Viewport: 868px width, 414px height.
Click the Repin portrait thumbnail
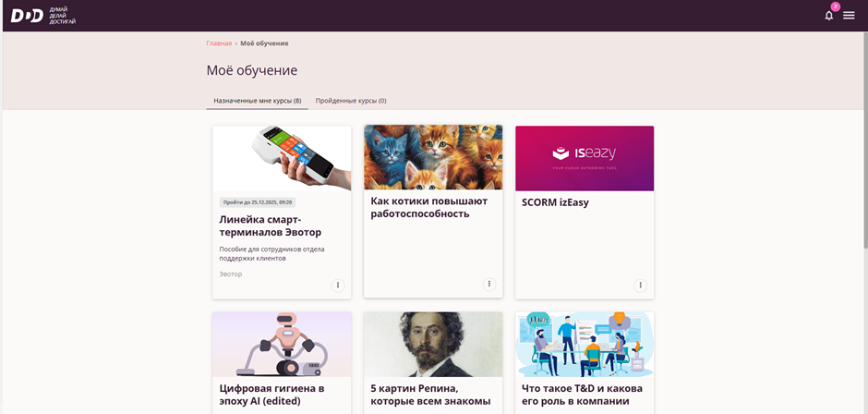(x=433, y=344)
